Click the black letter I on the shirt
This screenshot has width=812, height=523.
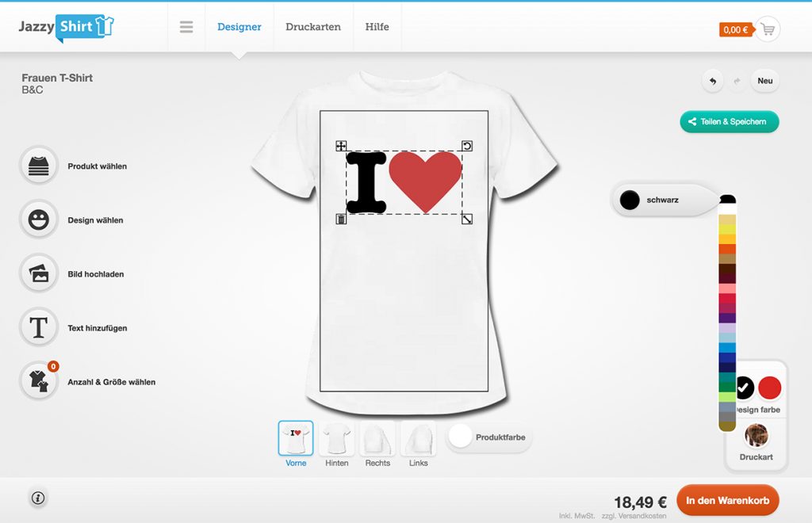point(366,182)
